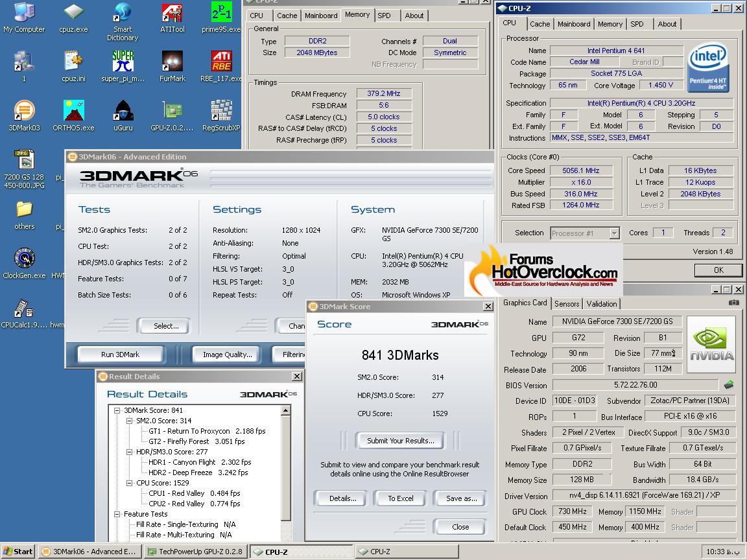
Task: Click Core Speed 5056.1 MHz field
Action: tap(580, 170)
